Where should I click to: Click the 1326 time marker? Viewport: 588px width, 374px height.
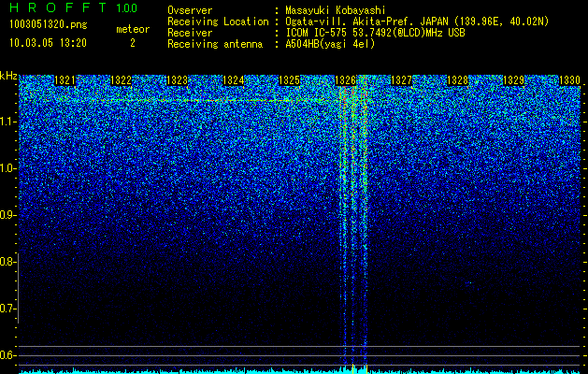(x=345, y=80)
